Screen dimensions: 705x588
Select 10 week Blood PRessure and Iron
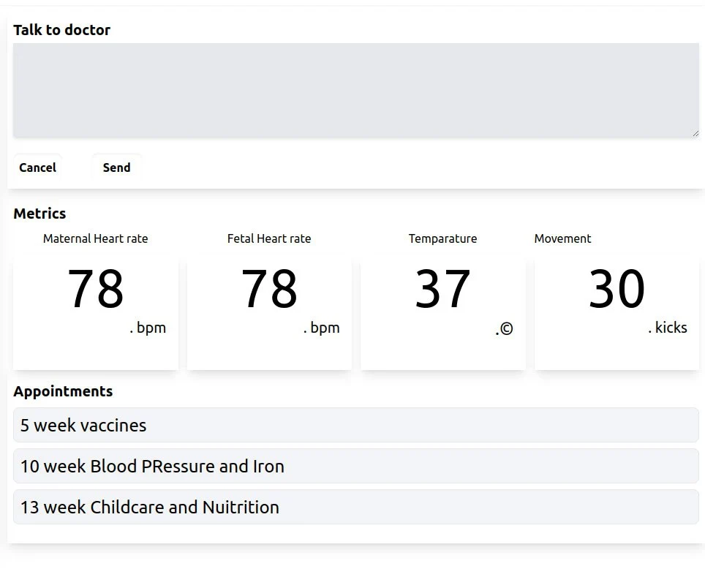tap(356, 466)
